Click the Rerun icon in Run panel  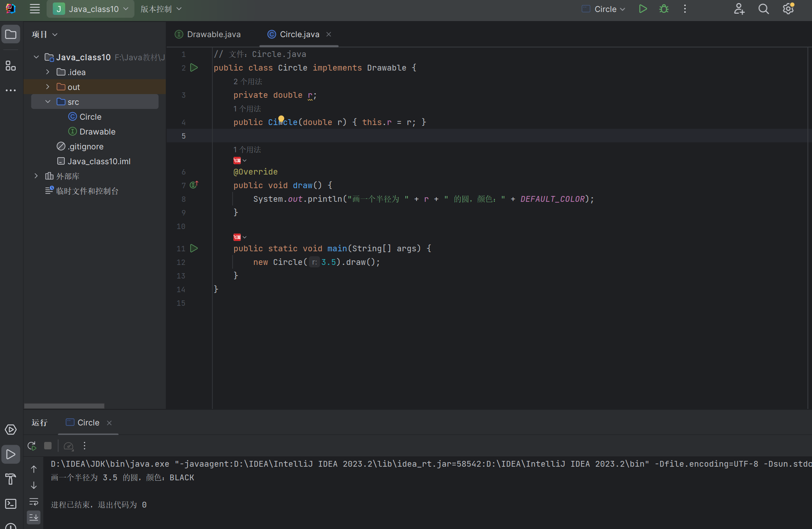[x=32, y=446]
